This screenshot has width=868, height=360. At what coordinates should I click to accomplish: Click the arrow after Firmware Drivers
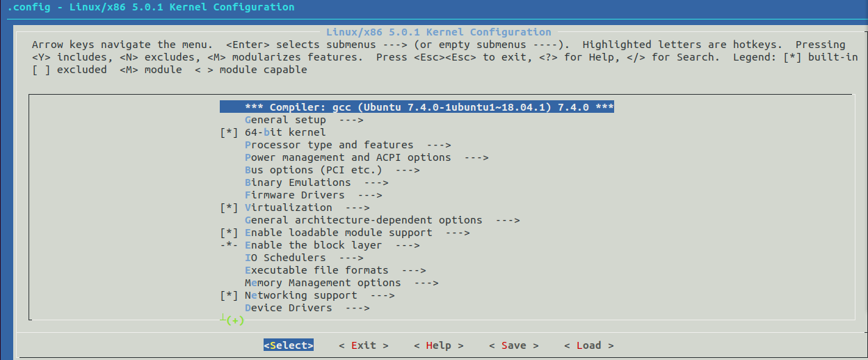tap(370, 195)
